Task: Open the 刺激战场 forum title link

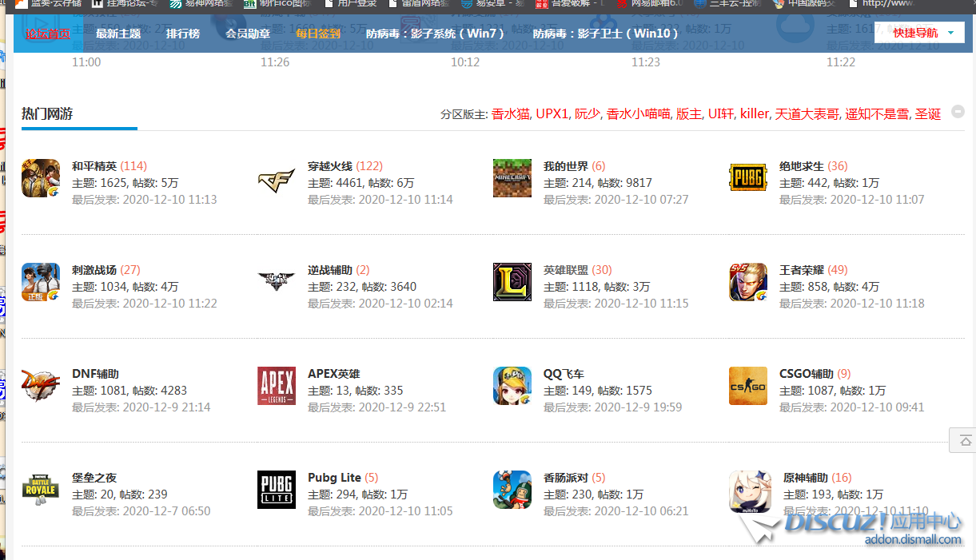Action: [x=94, y=270]
